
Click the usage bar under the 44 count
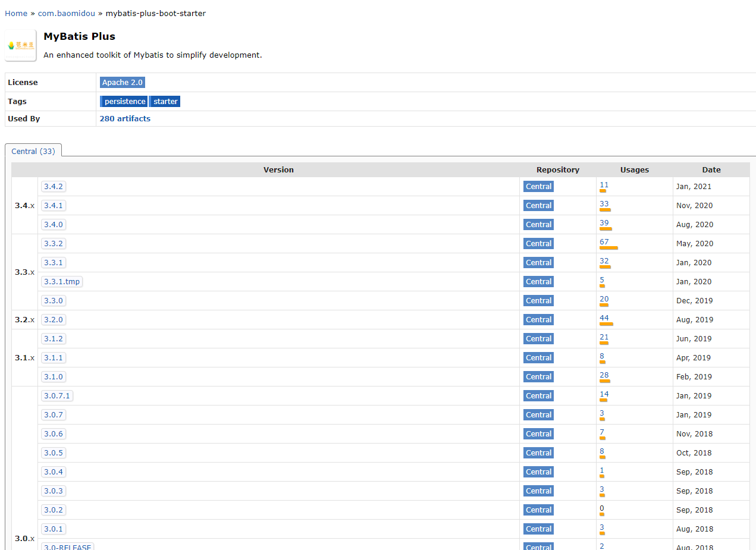tap(605, 324)
